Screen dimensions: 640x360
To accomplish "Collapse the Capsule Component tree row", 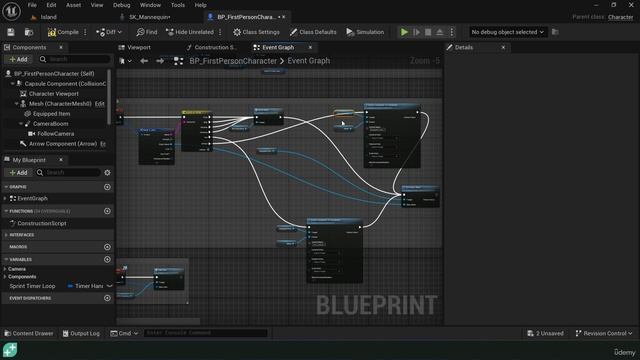I will (x=13, y=83).
